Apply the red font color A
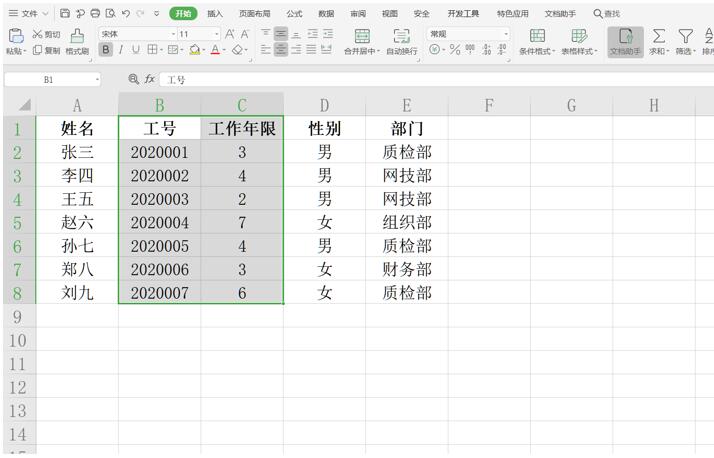 coord(215,49)
